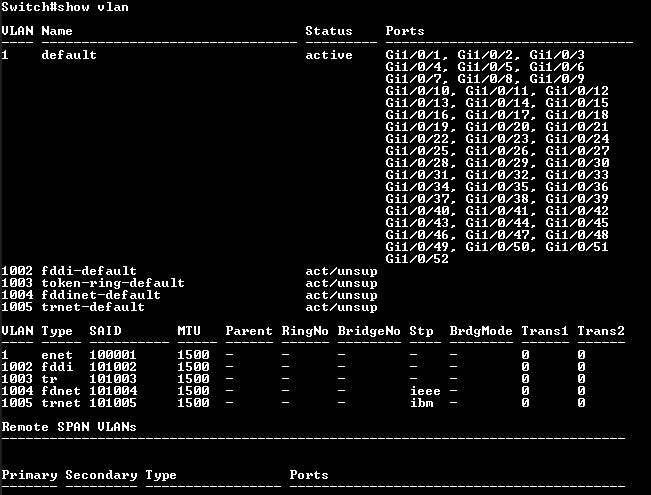Image resolution: width=651 pixels, height=495 pixels.
Task: Select the 'Remote SPAN VLANs' heading
Action: click(69, 427)
